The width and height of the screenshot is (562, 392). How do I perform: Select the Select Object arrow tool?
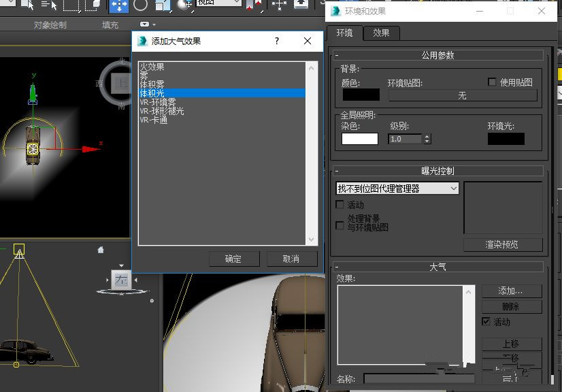tap(28, 5)
